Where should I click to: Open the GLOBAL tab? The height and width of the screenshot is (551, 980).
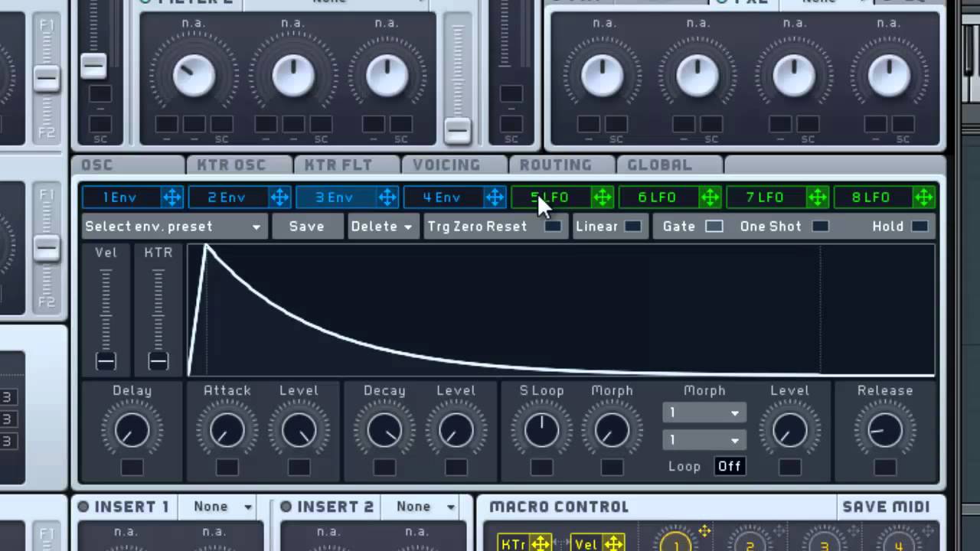668,165
